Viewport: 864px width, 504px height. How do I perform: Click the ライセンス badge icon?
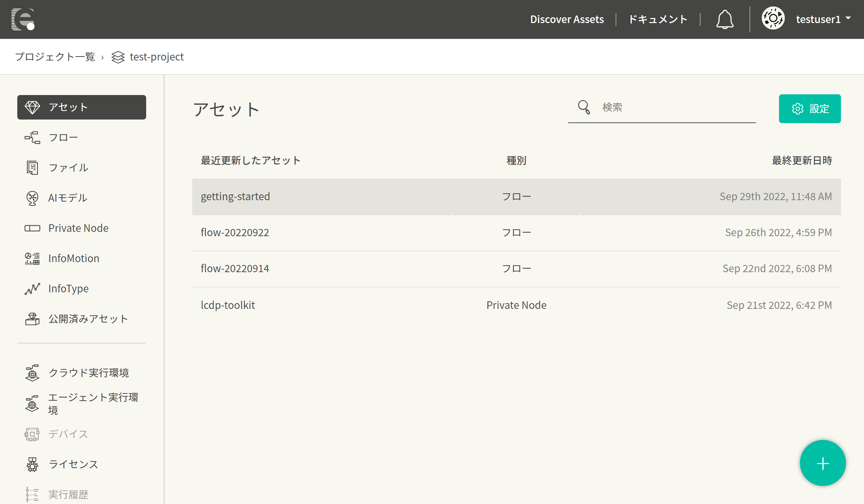(32, 464)
